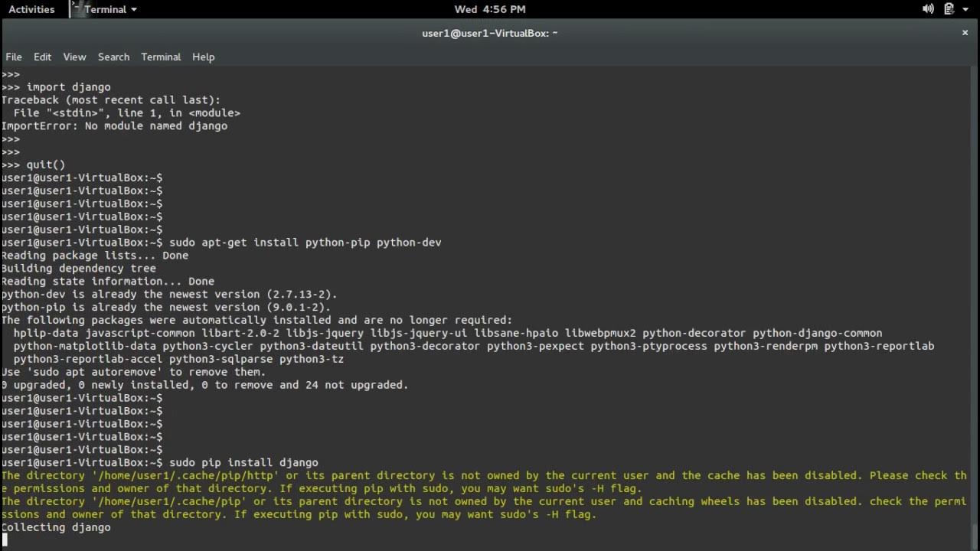Image resolution: width=980 pixels, height=551 pixels.
Task: Click the volume speaker icon
Action: (x=928, y=9)
